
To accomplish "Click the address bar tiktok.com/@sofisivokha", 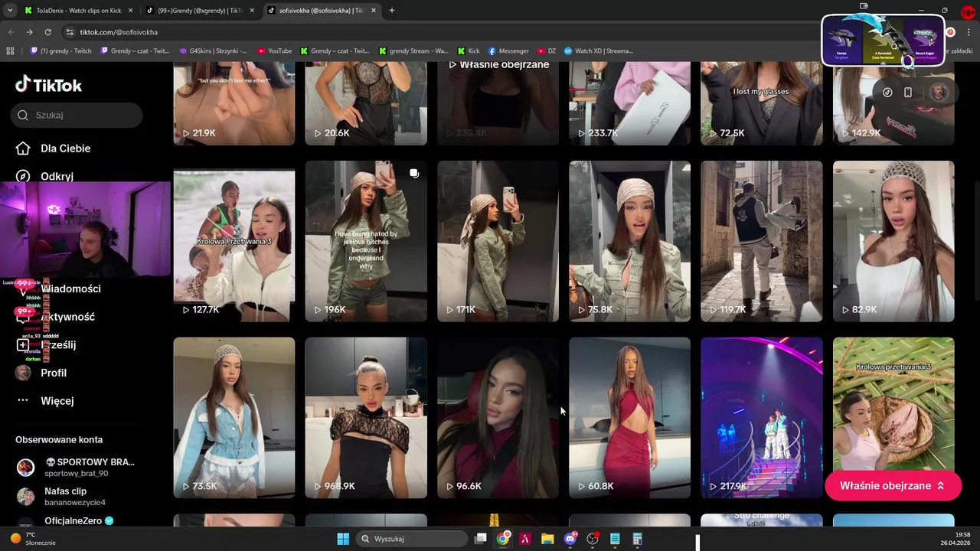I will click(x=119, y=32).
